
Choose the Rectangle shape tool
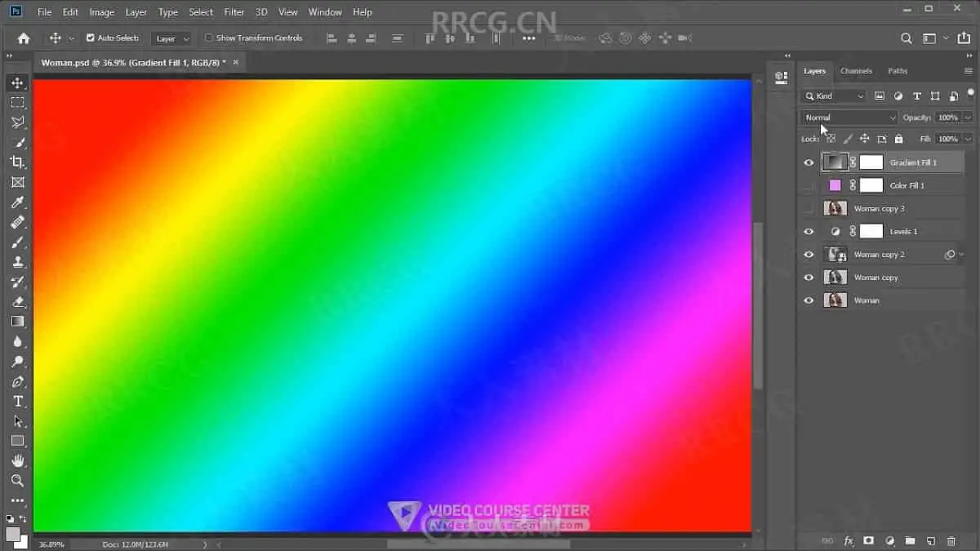coord(18,442)
